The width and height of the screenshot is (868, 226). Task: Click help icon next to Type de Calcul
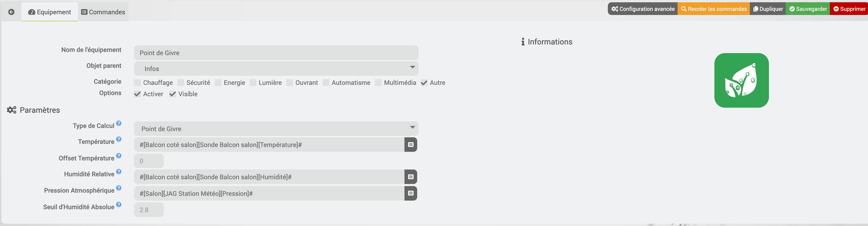tap(119, 123)
